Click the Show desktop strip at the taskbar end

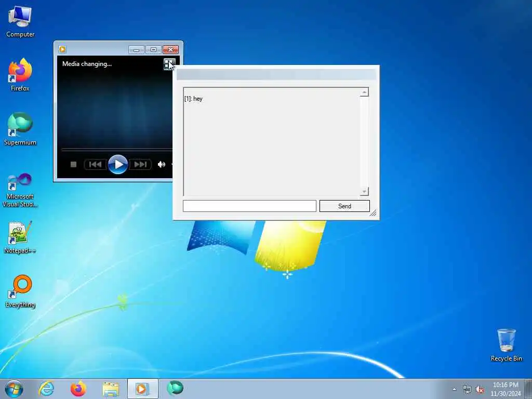[528, 389]
